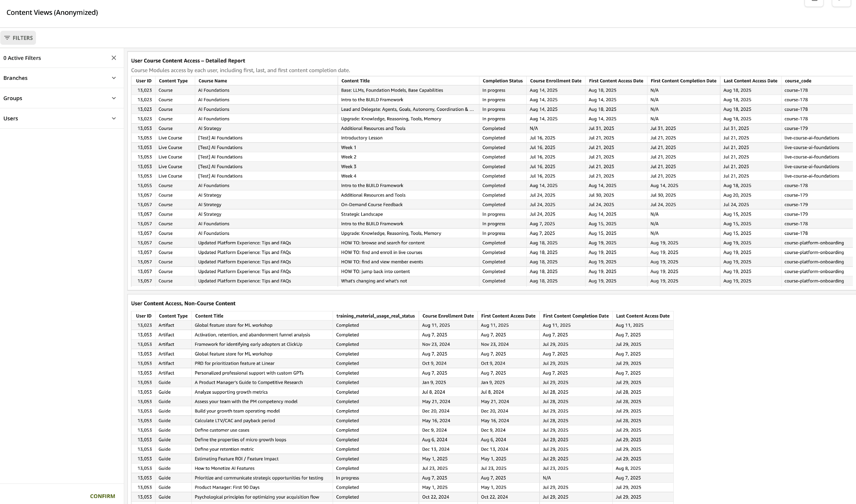Click the FILTERS button with funnel icon
The image size is (856, 504).
tap(18, 38)
